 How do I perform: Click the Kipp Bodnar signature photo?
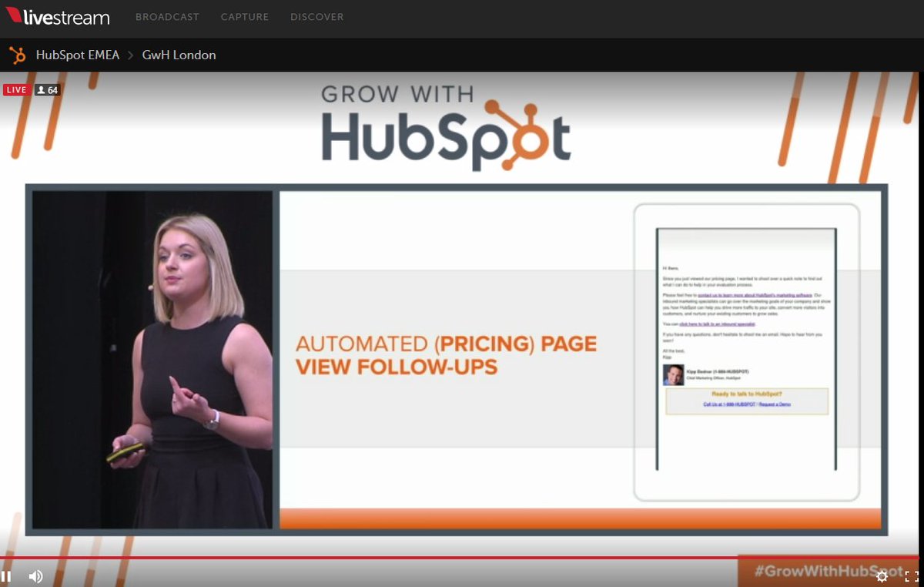coord(673,374)
